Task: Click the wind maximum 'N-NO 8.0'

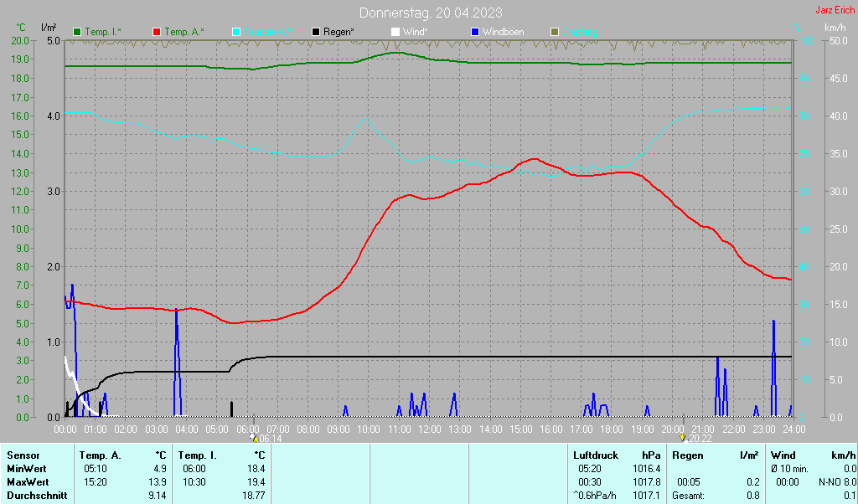Action: pos(838,483)
